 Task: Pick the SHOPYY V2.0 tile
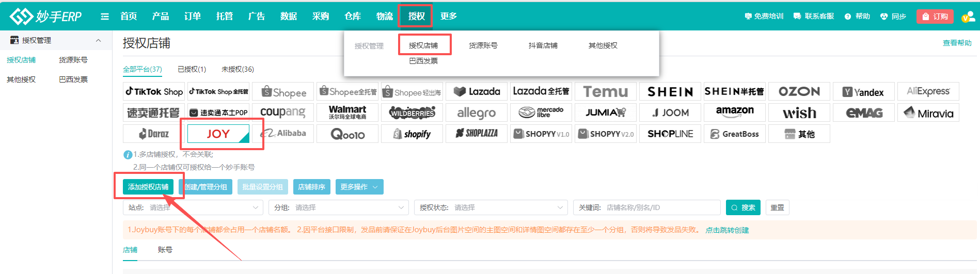point(606,134)
